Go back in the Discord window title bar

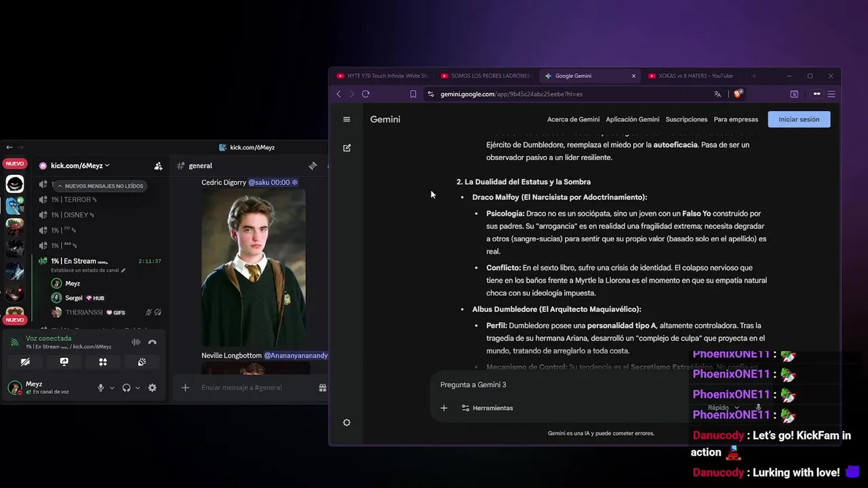pos(9,147)
